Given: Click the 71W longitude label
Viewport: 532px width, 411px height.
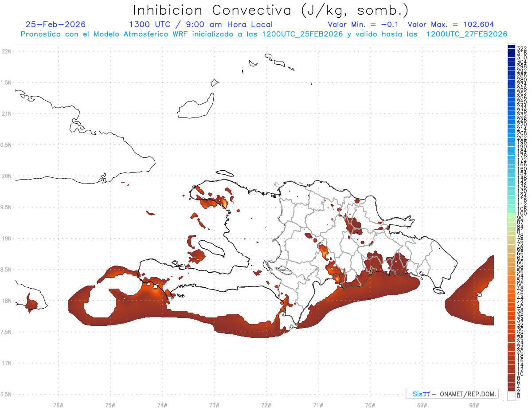Looking at the screenshot, I should (x=318, y=404).
